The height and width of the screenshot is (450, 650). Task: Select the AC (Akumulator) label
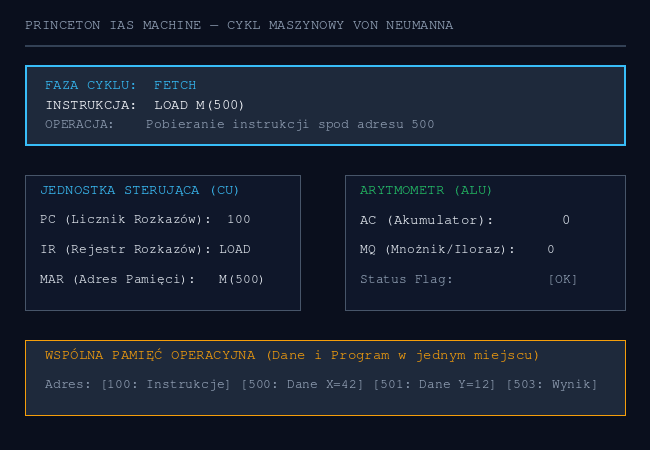[x=427, y=220]
